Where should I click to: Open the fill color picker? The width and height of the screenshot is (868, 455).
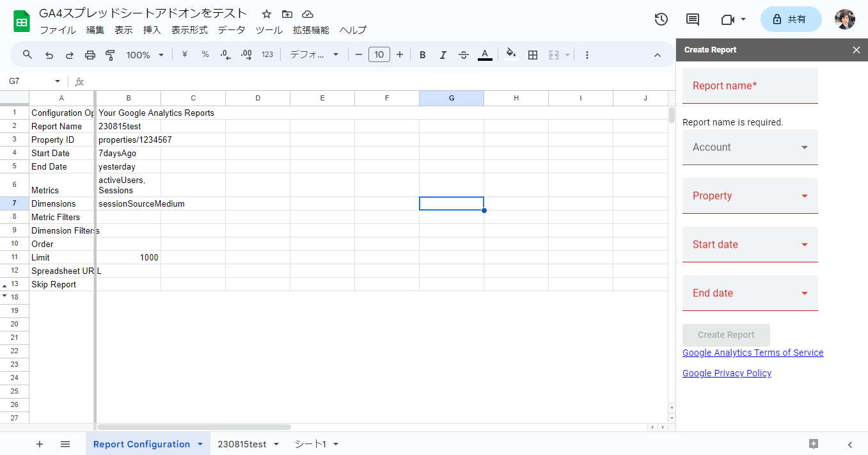(510, 55)
